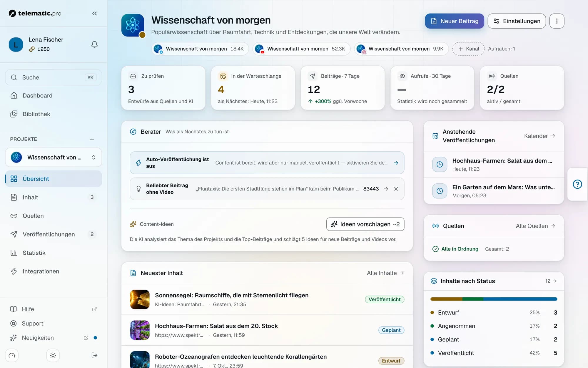Click Ideen vorschlagen button
Image resolution: width=588 pixels, height=368 pixels.
[x=365, y=224]
